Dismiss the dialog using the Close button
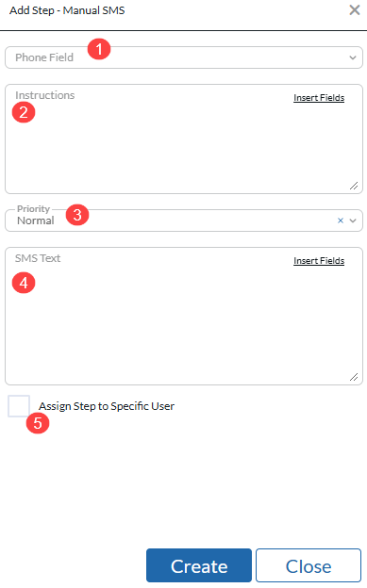367x588 pixels. click(309, 565)
